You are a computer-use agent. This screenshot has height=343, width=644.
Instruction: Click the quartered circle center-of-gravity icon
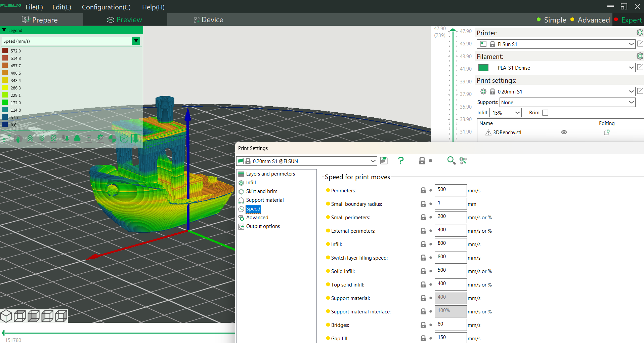(112, 139)
